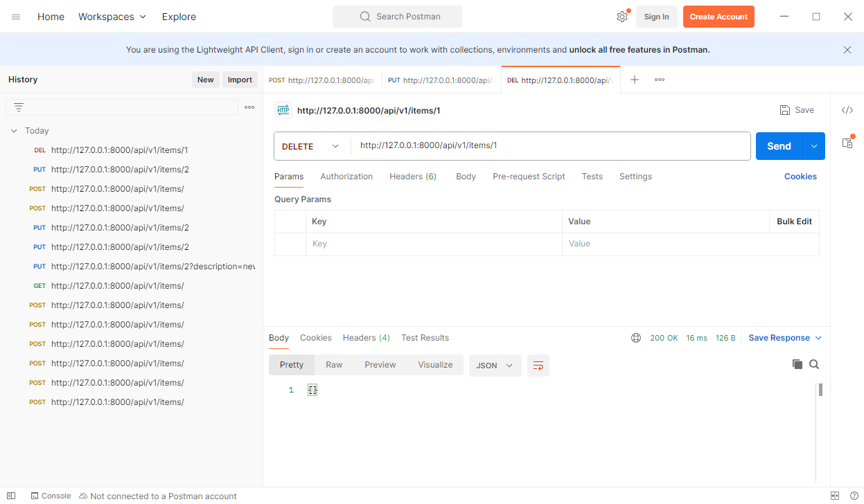Screen dimensions: 864x504
Task: Click the New button in History
Action: pyautogui.click(x=206, y=80)
